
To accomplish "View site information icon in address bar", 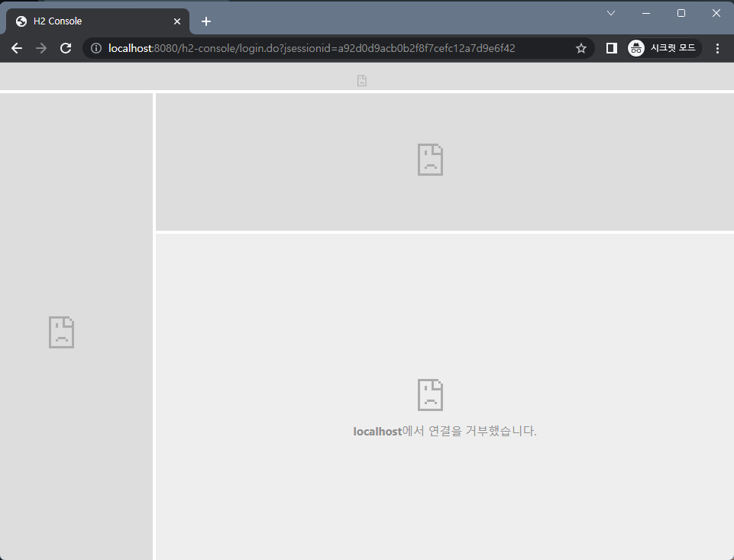I will coord(96,48).
